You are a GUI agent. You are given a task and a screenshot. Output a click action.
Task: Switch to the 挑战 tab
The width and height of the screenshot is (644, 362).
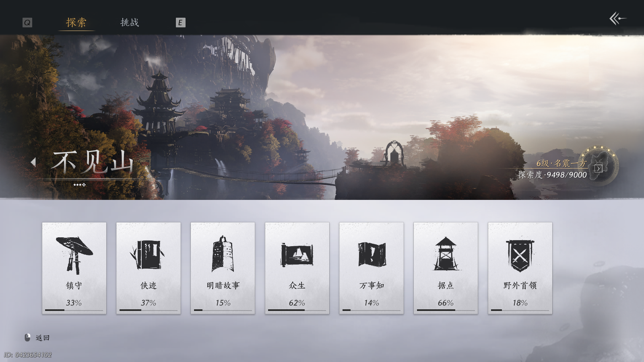coord(130,23)
